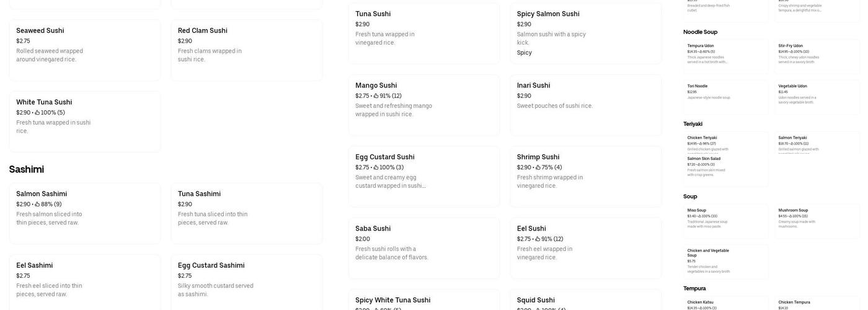Click the Teriyaki section heading
This screenshot has height=310, width=868.
pyautogui.click(x=693, y=124)
